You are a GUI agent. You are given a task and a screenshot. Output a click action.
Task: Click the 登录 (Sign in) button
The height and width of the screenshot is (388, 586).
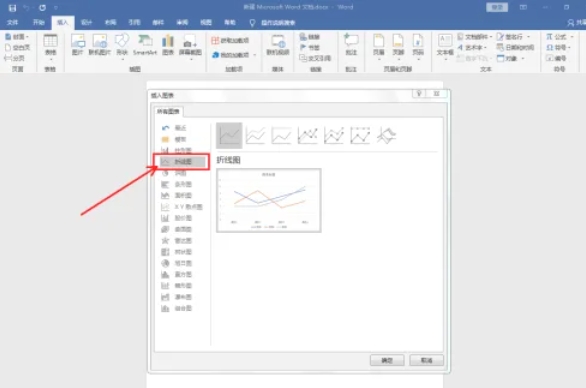click(x=497, y=7)
